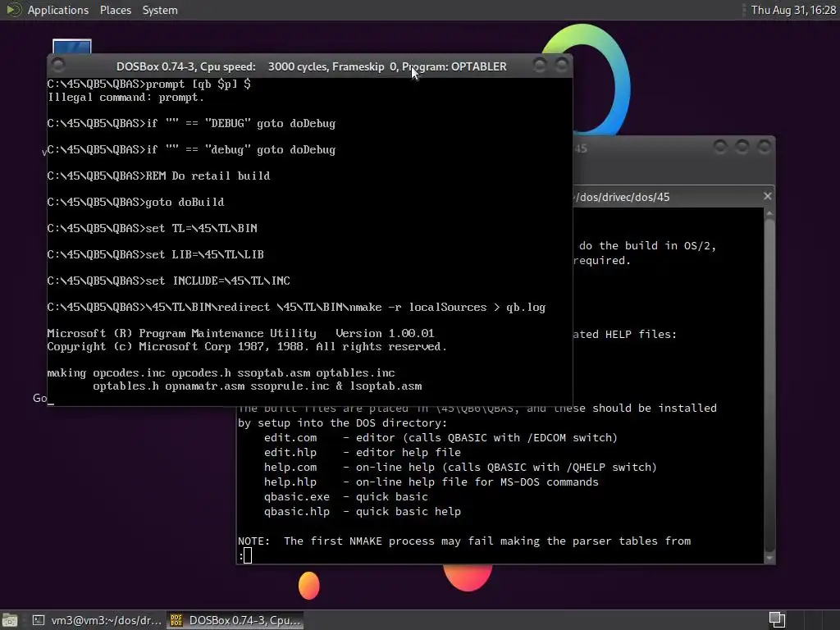Screen dimensions: 840x630
Task: Click the terminal pager prompt cursor
Action: [248, 555]
